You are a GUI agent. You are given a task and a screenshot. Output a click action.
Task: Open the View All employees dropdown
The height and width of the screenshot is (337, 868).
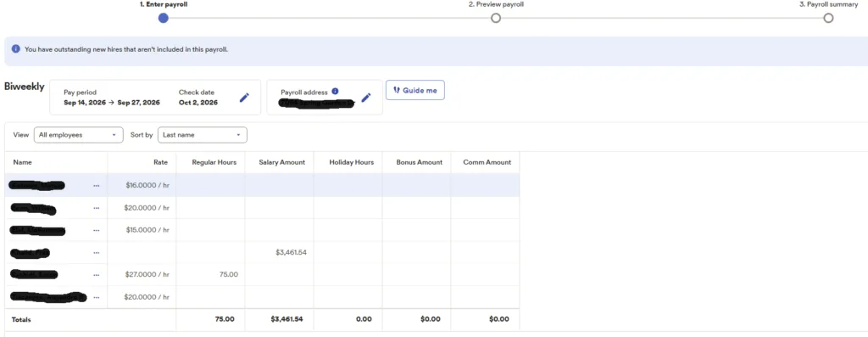(x=79, y=135)
